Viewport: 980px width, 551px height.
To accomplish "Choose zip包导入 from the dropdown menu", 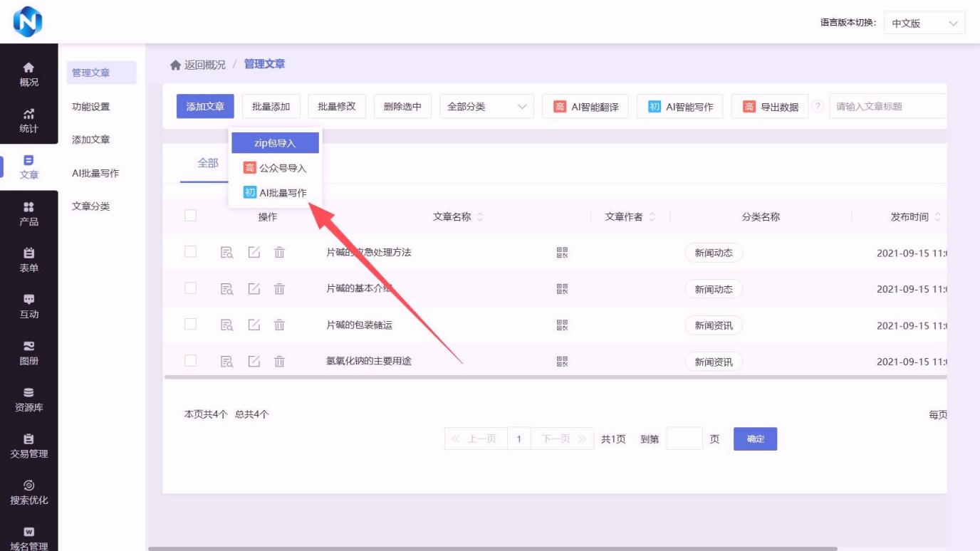I will coord(275,143).
